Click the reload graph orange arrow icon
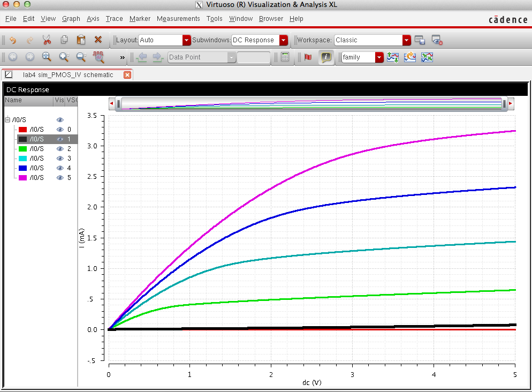This screenshot has height=392, width=532. tap(410, 57)
